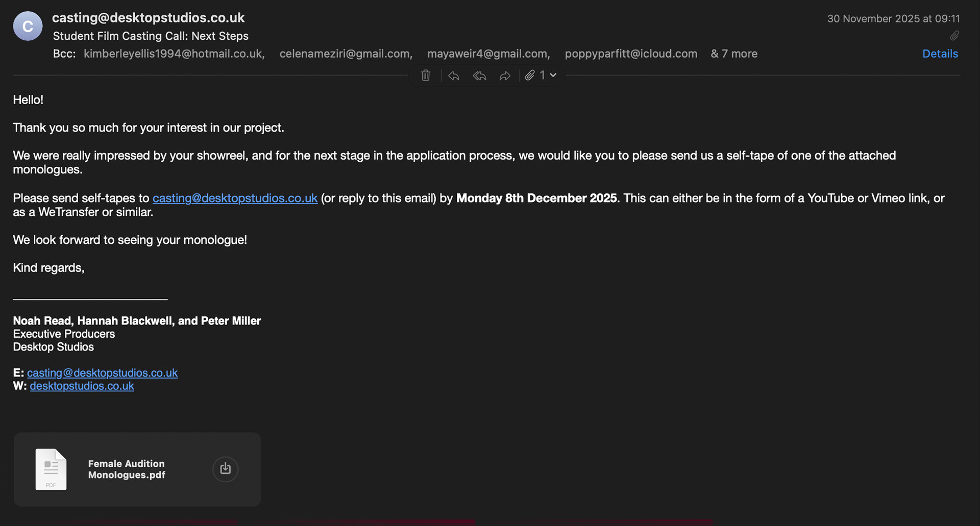Click the attachment paperclip in the toolbar

[x=530, y=76]
